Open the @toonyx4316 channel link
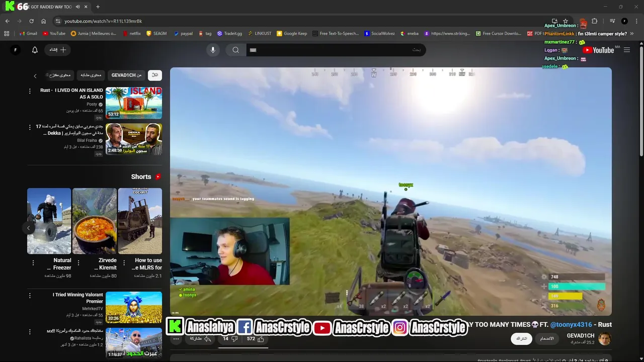This screenshot has width=644, height=362. tap(571, 325)
